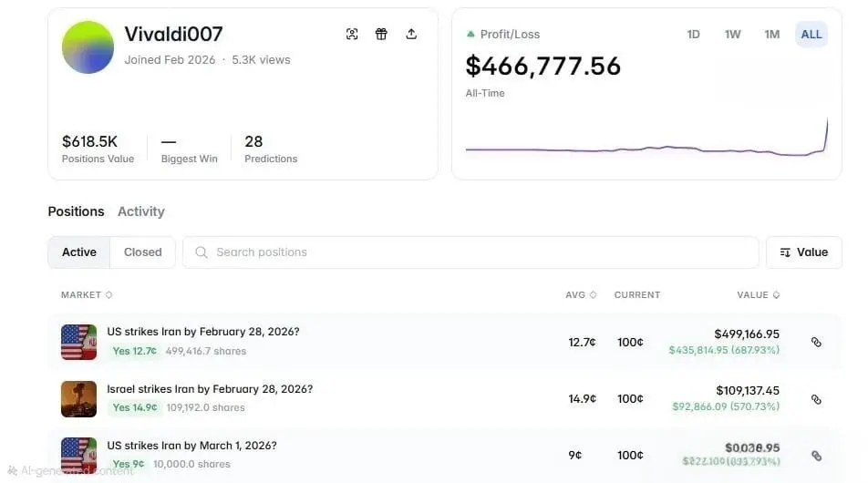Screen dimensions: 868x483
Task: Open US-Iran flag thumbnail for March 1 market
Action: [x=78, y=456]
